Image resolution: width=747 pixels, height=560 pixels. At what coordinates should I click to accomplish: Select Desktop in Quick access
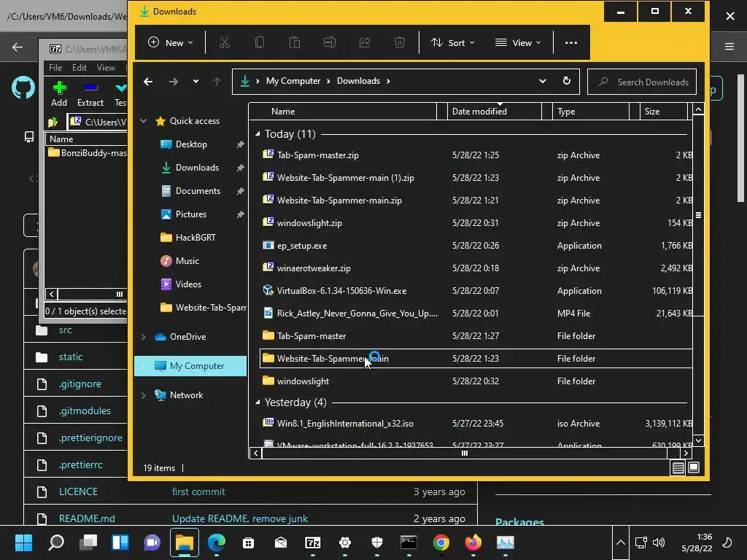pyautogui.click(x=191, y=144)
